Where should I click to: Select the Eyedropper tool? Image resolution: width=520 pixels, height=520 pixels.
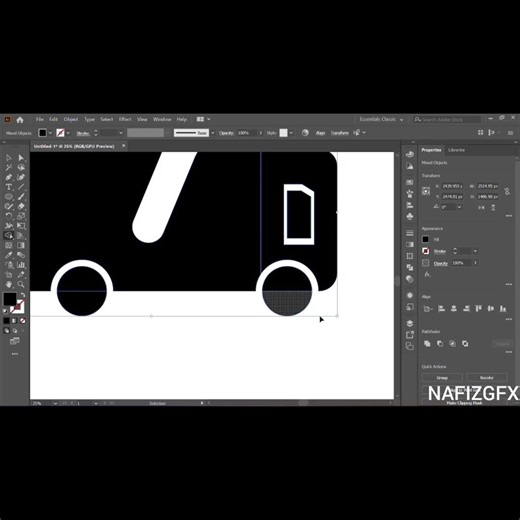[9, 255]
